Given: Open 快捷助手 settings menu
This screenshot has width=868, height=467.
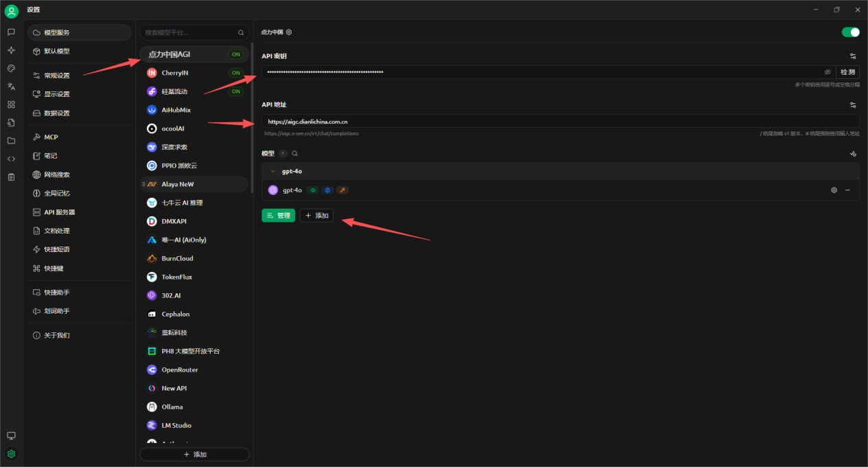Looking at the screenshot, I should 80,293.
